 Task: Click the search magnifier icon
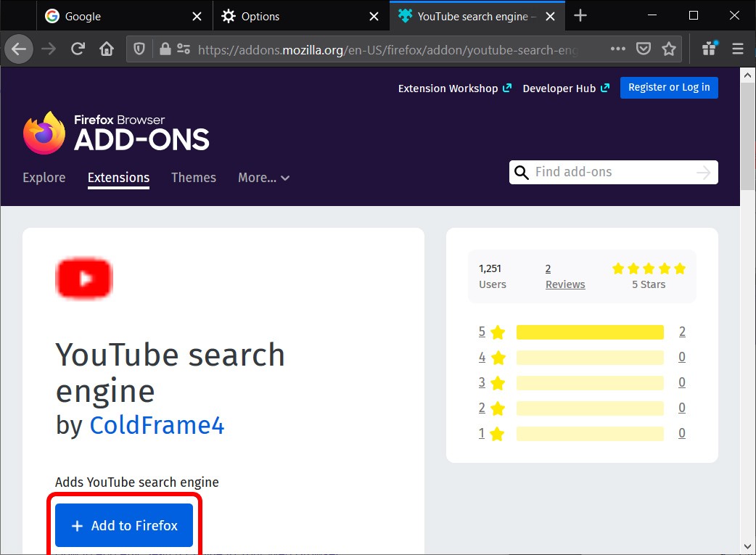pos(521,172)
